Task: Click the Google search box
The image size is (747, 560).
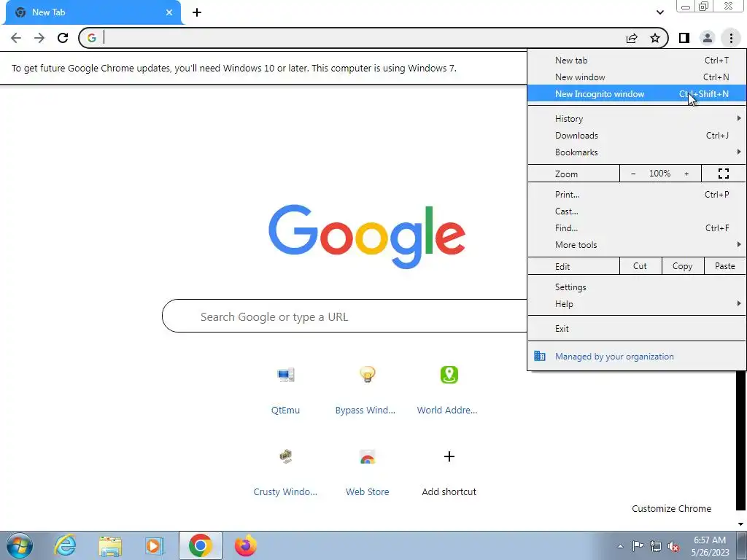Action: click(345, 316)
